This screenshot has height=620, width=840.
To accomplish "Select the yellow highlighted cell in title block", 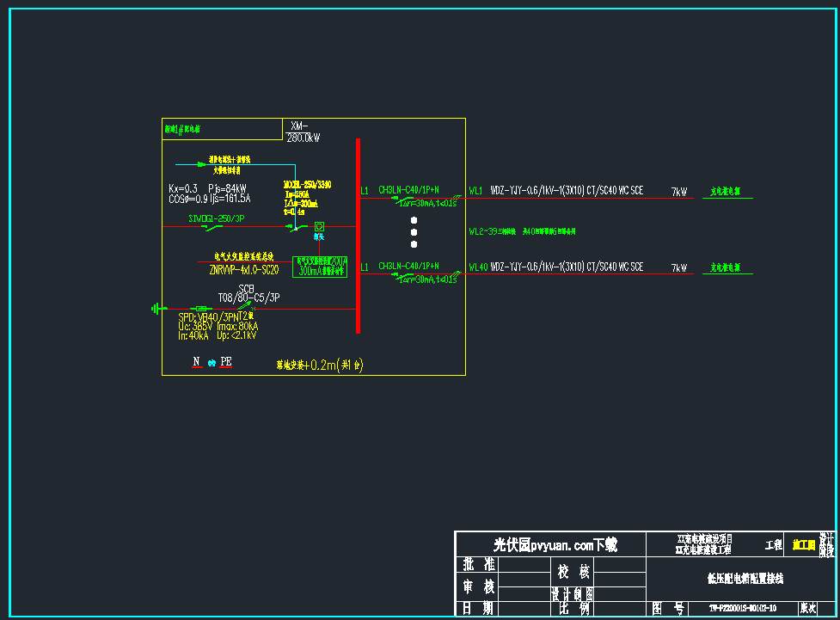I will pos(803,544).
